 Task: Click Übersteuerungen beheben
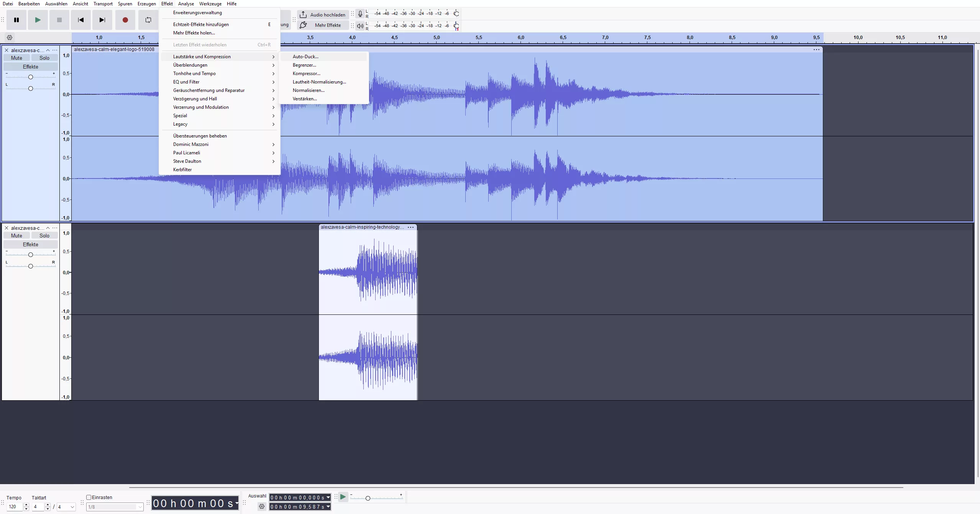pos(220,136)
